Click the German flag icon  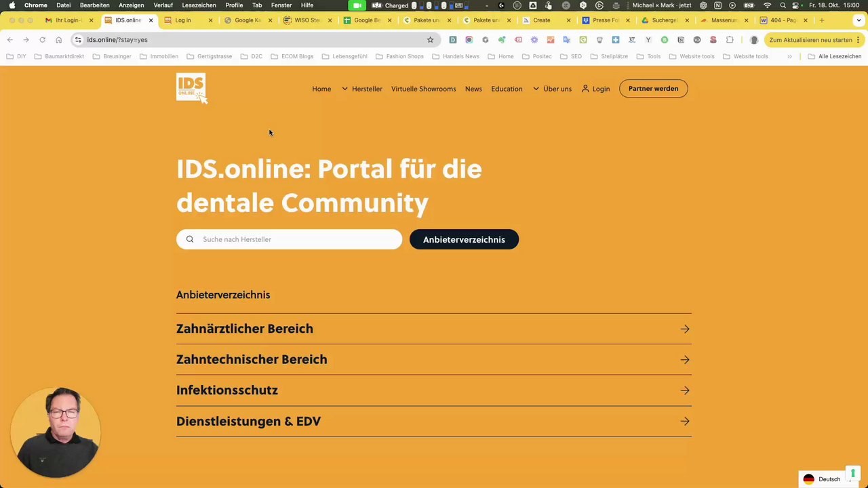(808, 479)
